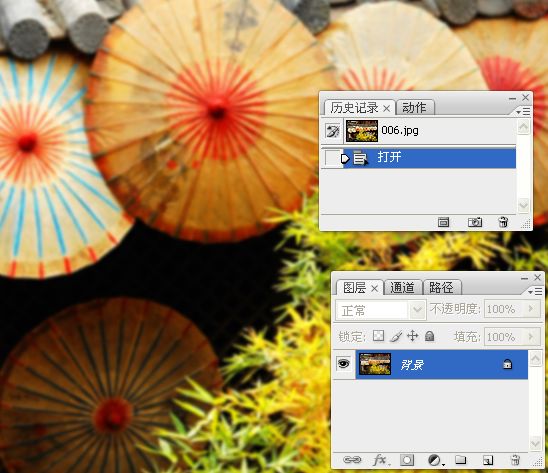Click the history state slider marker beside 打开
This screenshot has height=473, width=548.
[x=345, y=158]
